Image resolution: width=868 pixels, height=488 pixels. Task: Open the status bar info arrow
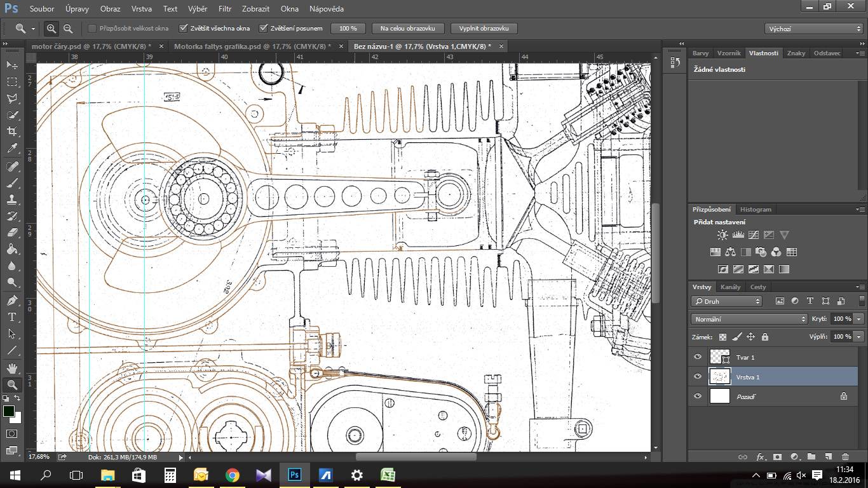tap(180, 457)
